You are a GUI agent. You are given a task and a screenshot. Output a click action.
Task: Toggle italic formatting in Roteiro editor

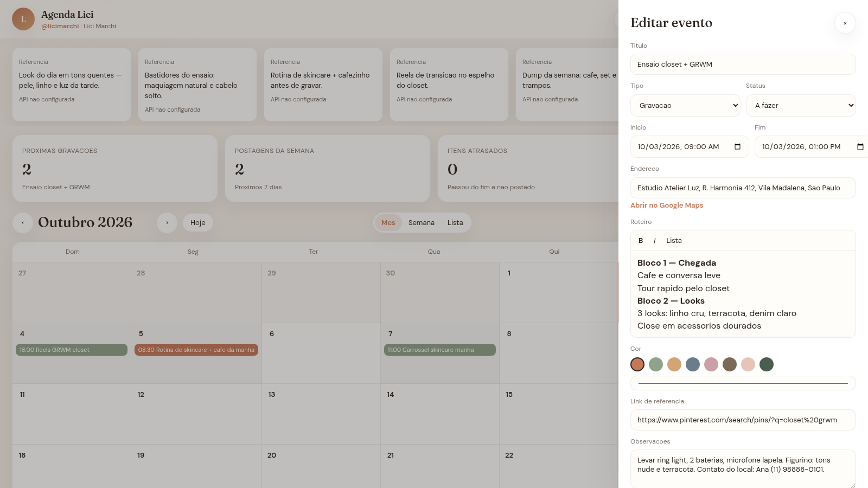[x=655, y=241]
